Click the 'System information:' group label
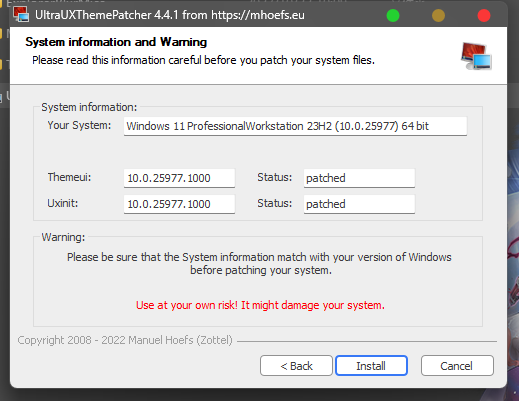 (89, 107)
